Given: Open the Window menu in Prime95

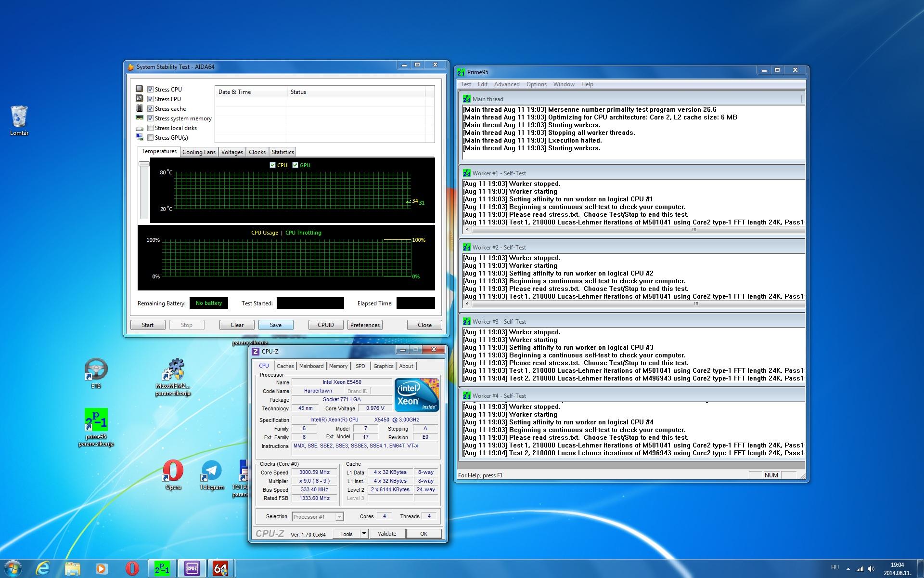Looking at the screenshot, I should [x=564, y=84].
